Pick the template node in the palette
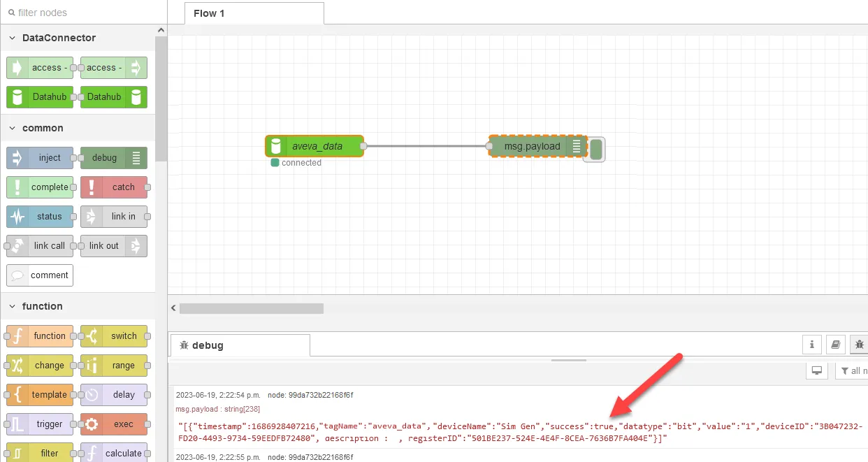The image size is (868, 462). click(40, 395)
